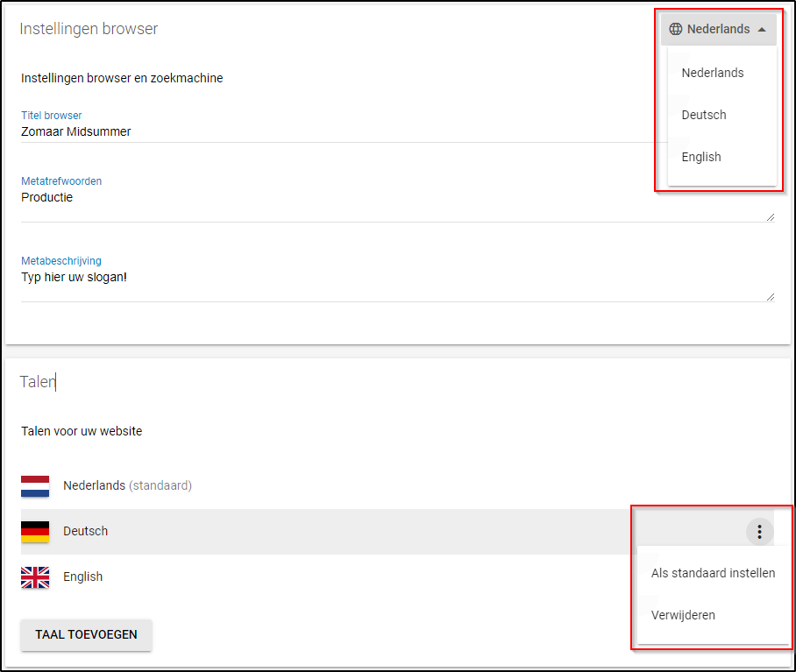Choose 'Als standaard instellen' from the context menu
796x672 pixels.
[x=713, y=573]
